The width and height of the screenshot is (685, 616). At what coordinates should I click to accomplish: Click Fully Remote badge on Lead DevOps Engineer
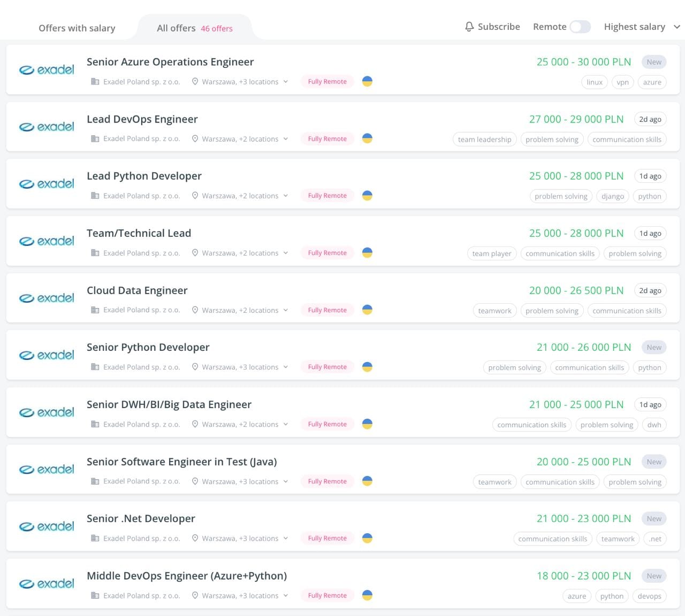coord(328,138)
